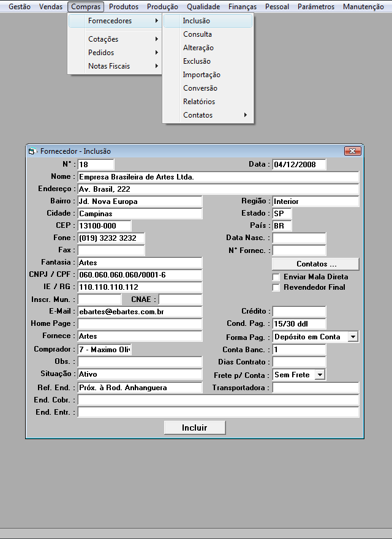Viewport: 392px width, 539px height.
Task: Click the N° field containing 18
Action: [x=96, y=164]
